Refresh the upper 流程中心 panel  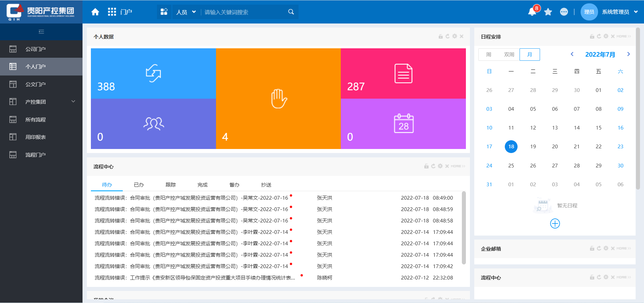tap(433, 166)
